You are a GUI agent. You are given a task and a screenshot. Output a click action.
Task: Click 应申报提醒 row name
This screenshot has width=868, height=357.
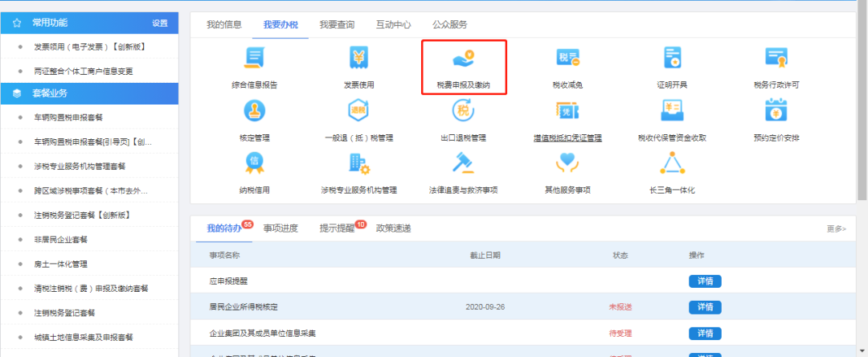point(228,281)
